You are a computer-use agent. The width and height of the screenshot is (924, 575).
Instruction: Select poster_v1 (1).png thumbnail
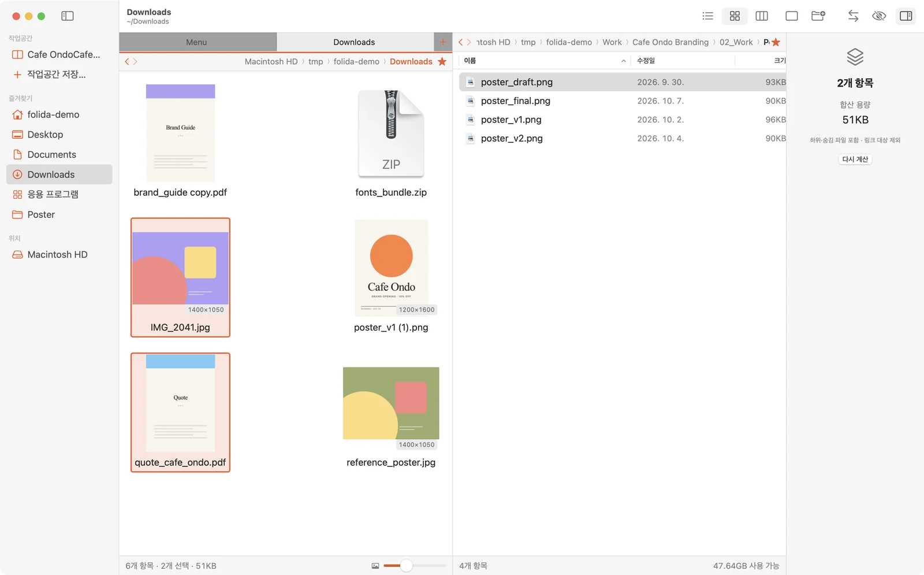tap(391, 268)
